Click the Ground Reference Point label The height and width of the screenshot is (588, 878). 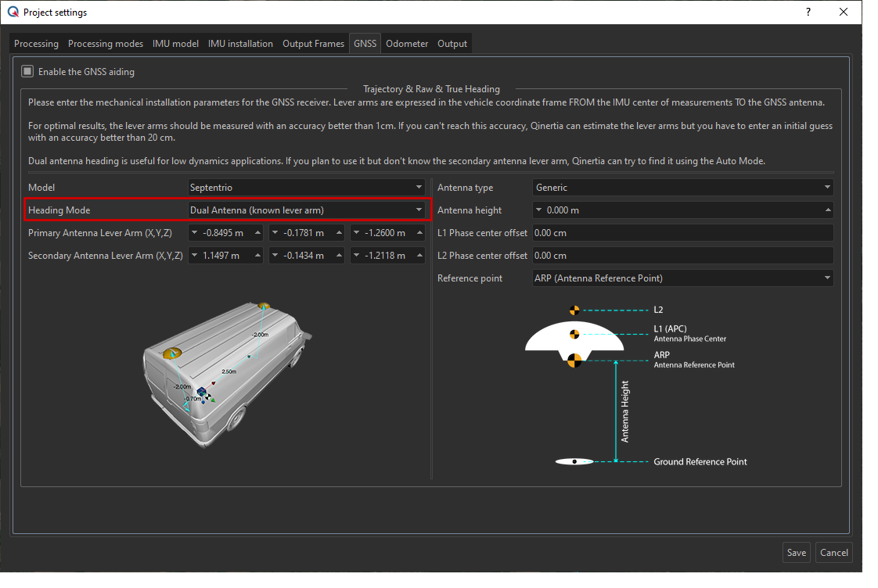pyautogui.click(x=700, y=461)
